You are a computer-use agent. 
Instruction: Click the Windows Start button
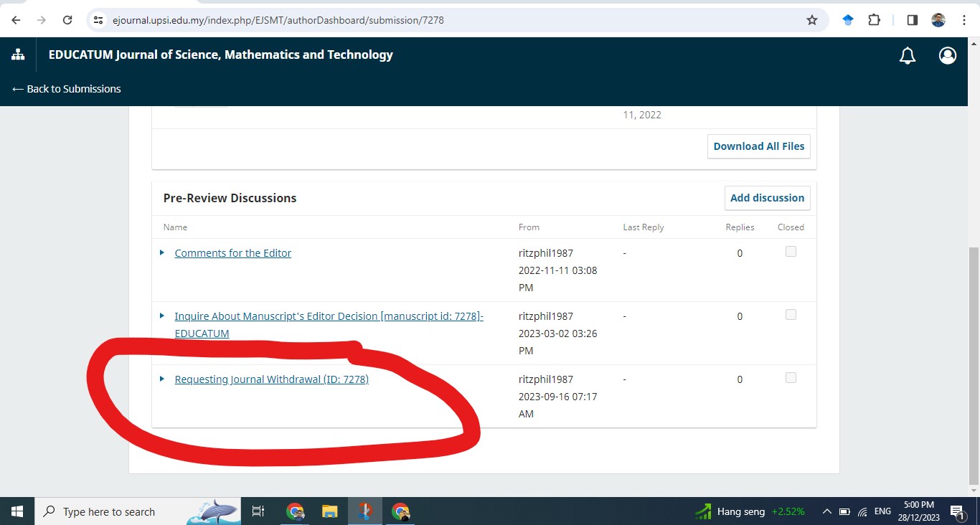tap(17, 511)
